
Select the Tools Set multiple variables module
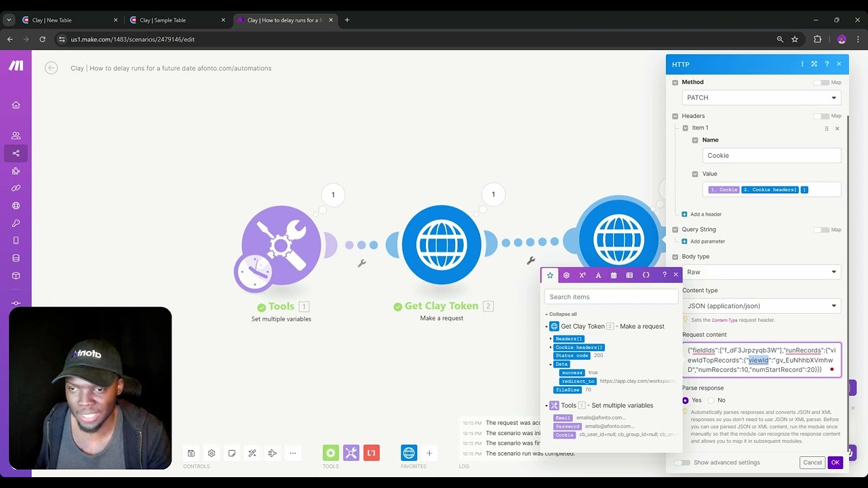point(281,245)
